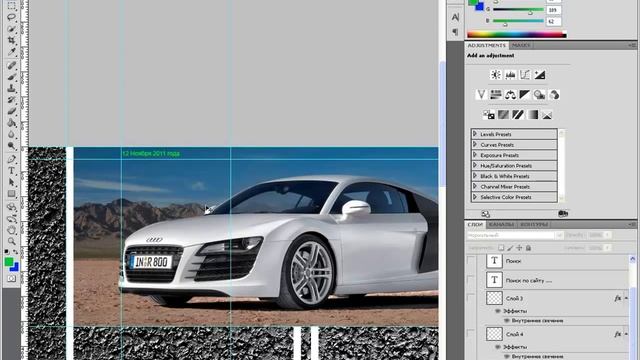Viewport: 640px width, 360px height.
Task: Expand Levels Presets list
Action: pos(475,134)
